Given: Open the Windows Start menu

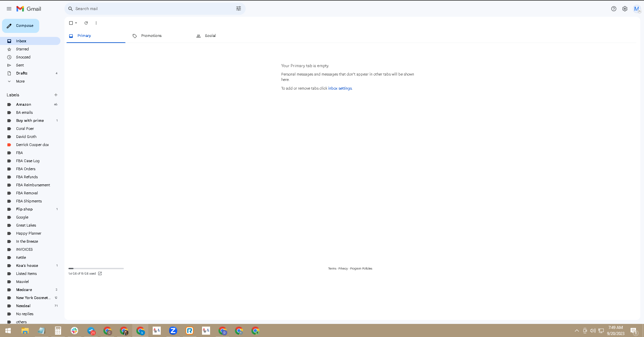Looking at the screenshot, I should point(8,331).
